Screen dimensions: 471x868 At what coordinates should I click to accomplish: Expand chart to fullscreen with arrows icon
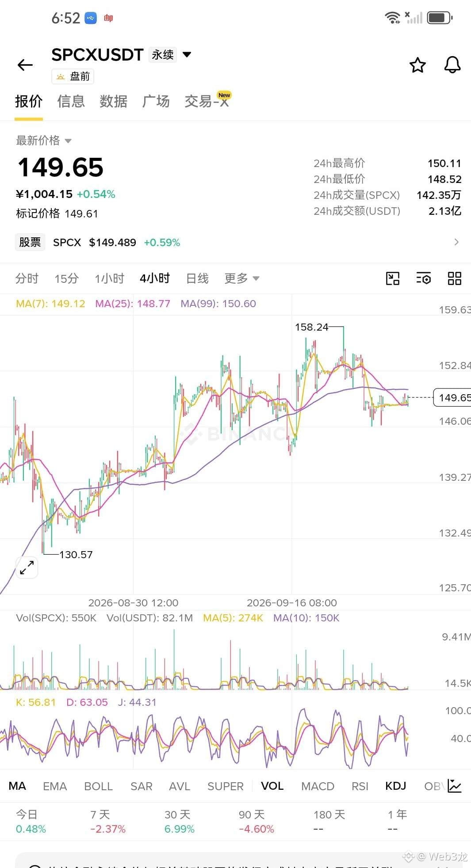click(x=27, y=567)
